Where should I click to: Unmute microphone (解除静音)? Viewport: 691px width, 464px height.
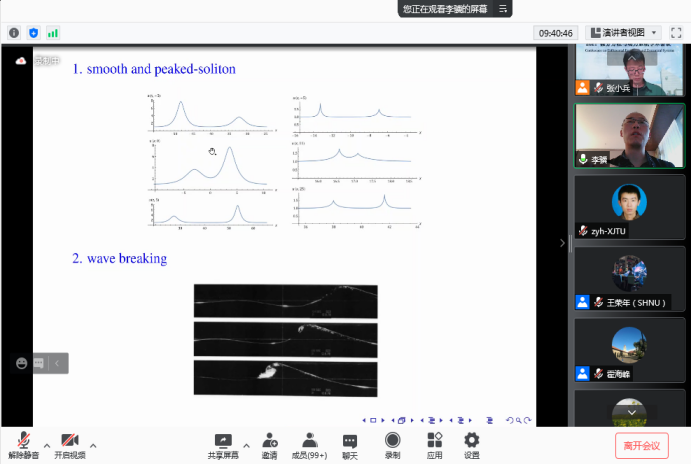[23, 444]
